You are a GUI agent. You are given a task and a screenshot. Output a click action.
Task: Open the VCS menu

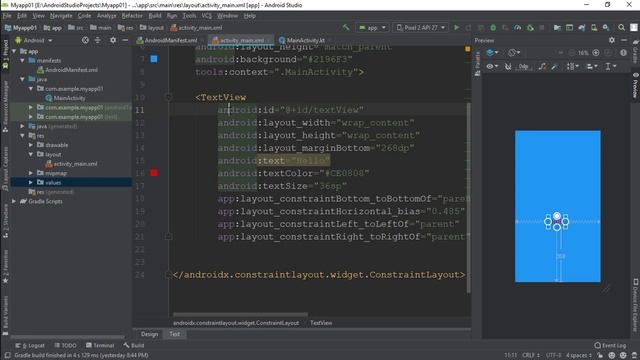207,16
